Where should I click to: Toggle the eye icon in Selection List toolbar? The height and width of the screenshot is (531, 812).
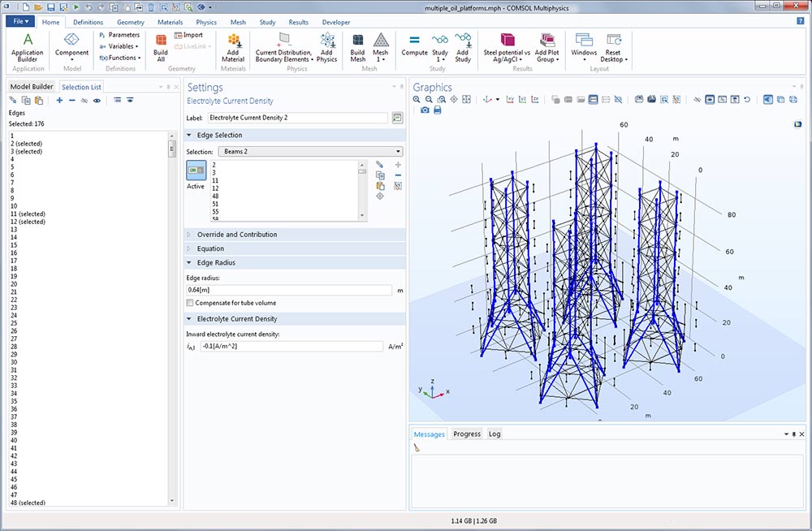point(97,101)
